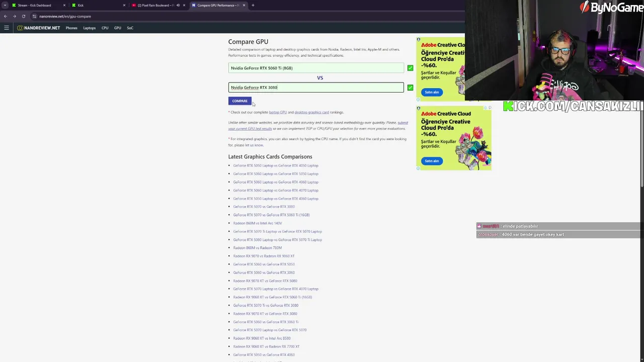Open the CPU menu item
Screen dimensions: 644x362
click(x=105, y=28)
